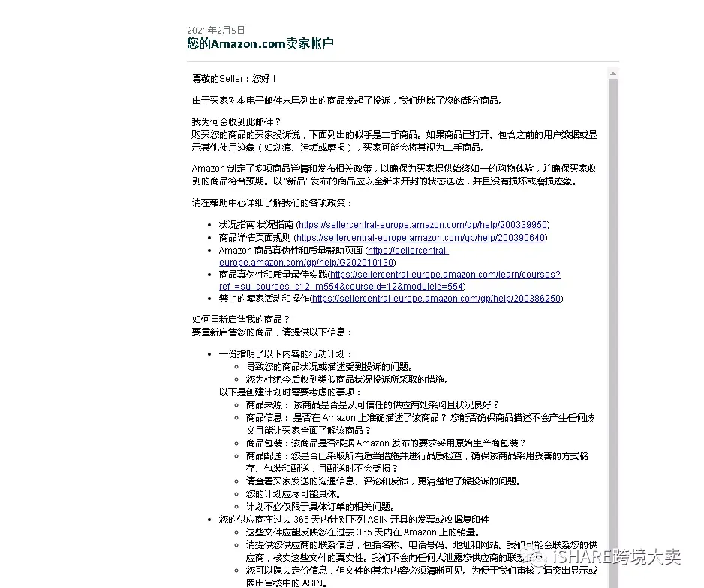Click the line 如何重新启售我的商品？
The height and width of the screenshot is (588, 704).
click(x=241, y=319)
